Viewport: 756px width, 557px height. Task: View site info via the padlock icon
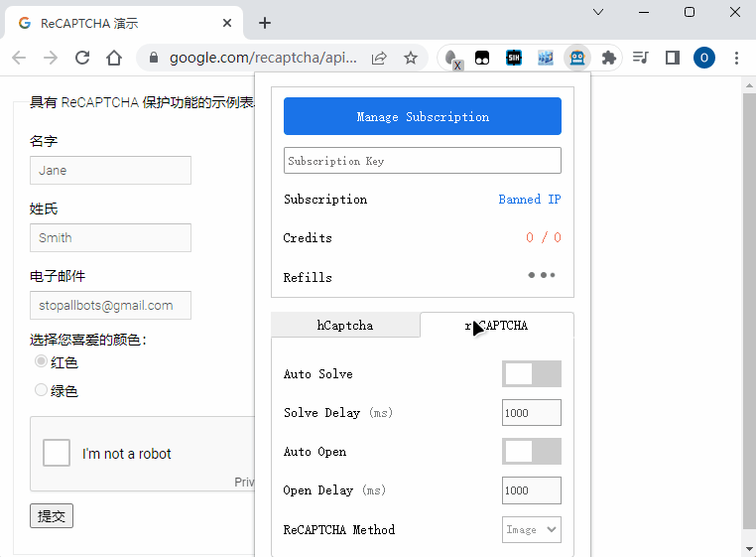click(x=154, y=58)
